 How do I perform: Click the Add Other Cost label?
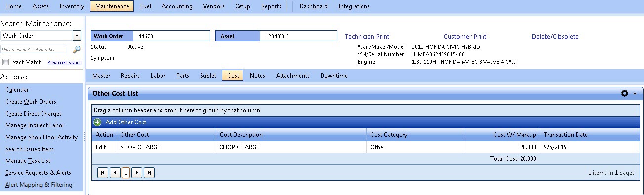(126, 122)
